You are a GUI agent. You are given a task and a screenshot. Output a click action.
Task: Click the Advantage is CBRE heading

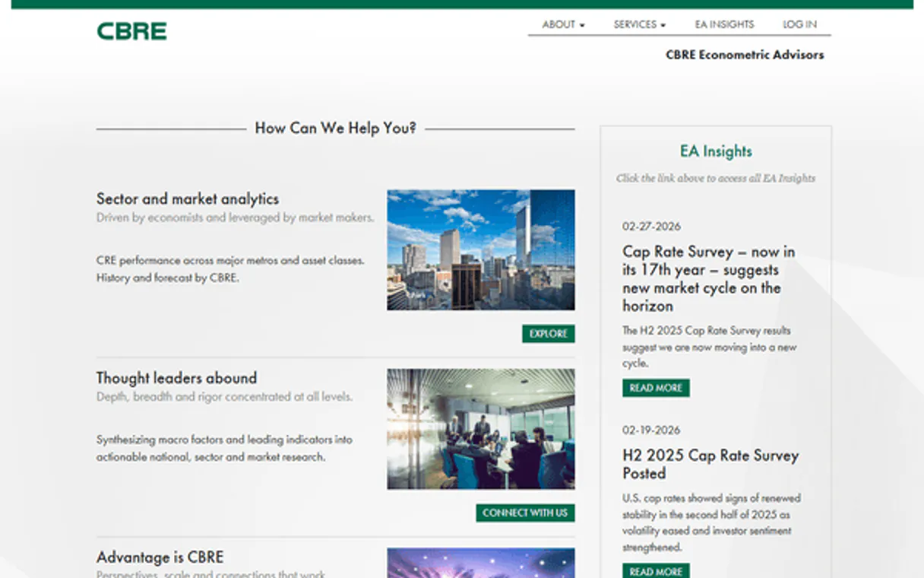(x=160, y=557)
